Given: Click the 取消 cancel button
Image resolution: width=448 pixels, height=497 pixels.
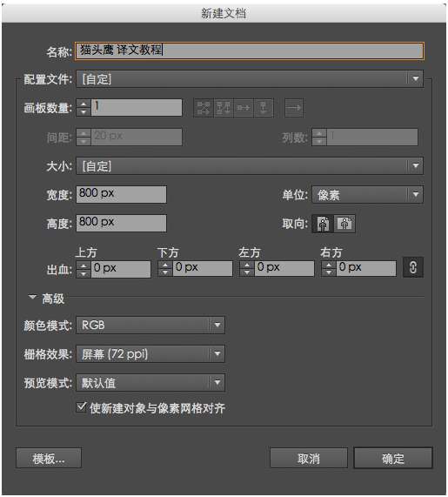Looking at the screenshot, I should [x=309, y=458].
